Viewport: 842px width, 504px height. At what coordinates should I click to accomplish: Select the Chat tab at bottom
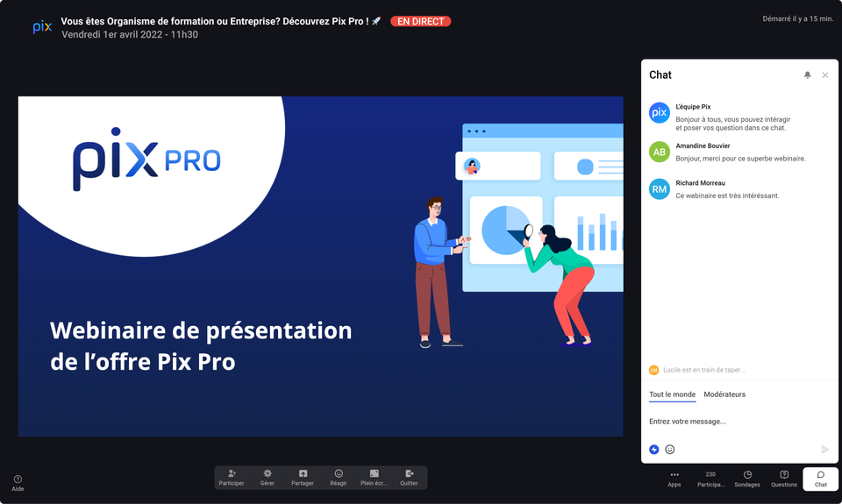(821, 479)
